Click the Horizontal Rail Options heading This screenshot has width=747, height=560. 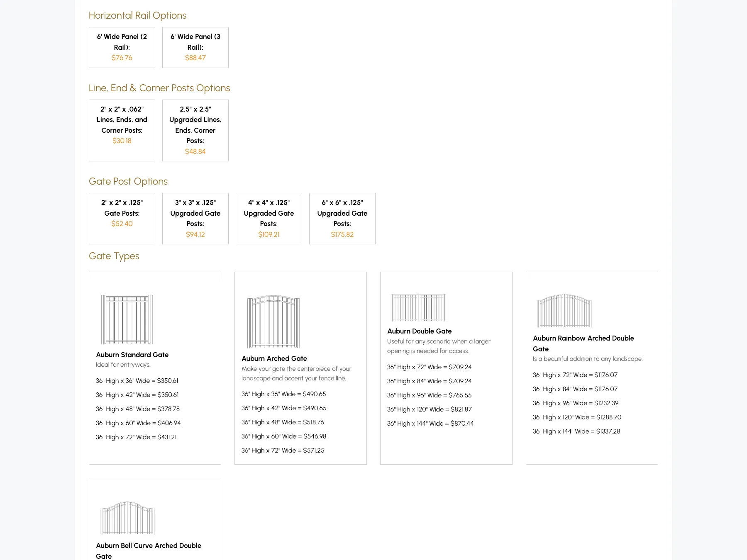137,15
